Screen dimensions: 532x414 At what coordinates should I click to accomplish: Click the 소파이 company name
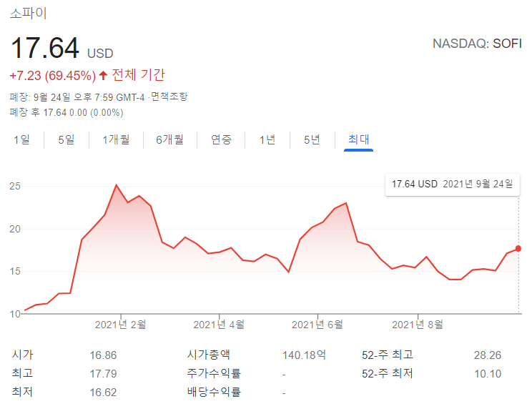(x=29, y=14)
